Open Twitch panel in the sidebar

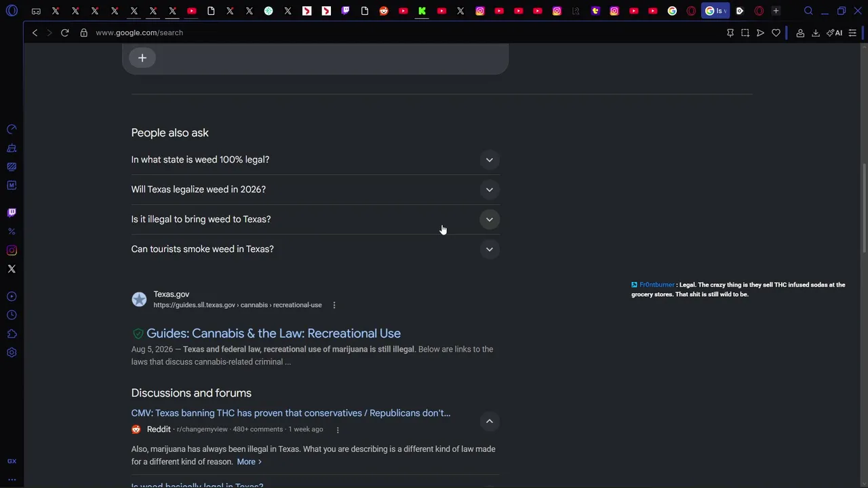pos(12,212)
